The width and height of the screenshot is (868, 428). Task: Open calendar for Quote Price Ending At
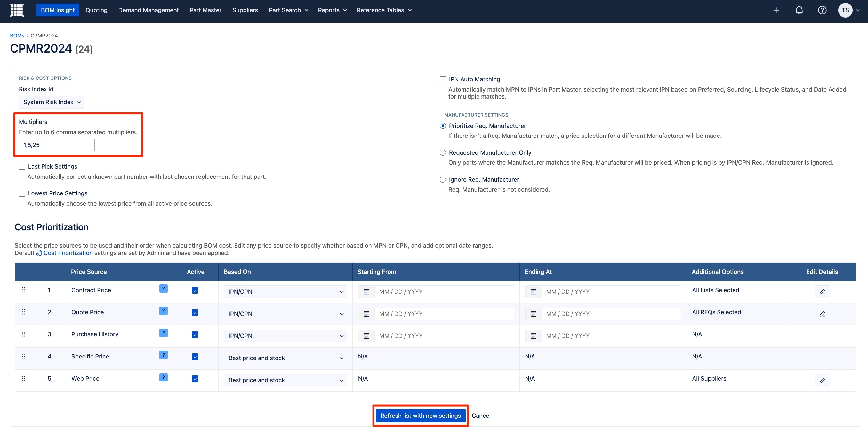[x=534, y=314]
